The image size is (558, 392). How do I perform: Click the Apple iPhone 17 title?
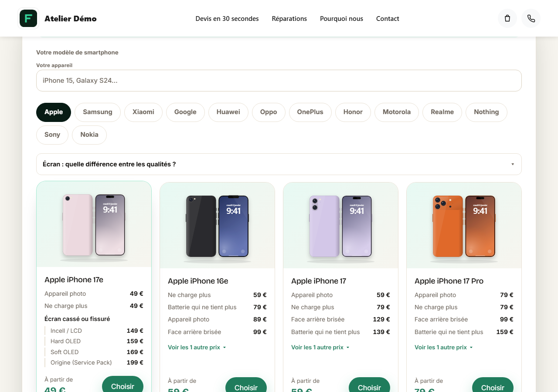point(319,281)
